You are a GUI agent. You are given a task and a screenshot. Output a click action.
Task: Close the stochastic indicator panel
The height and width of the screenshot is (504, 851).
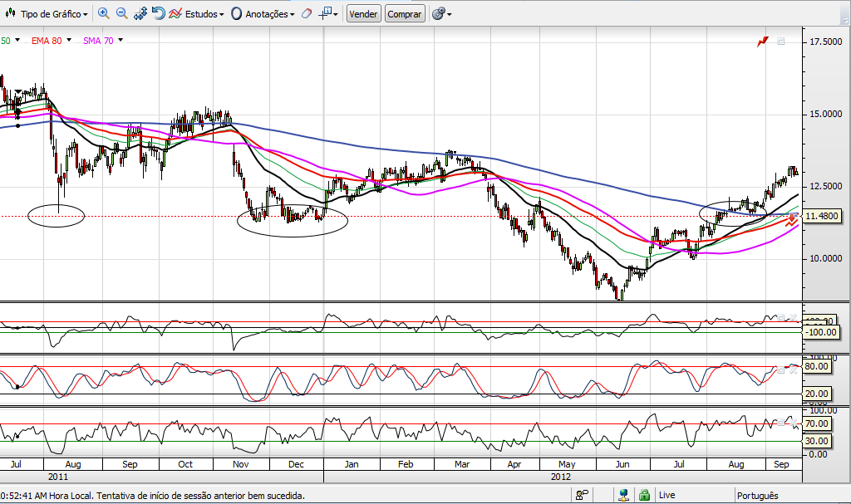click(x=793, y=369)
